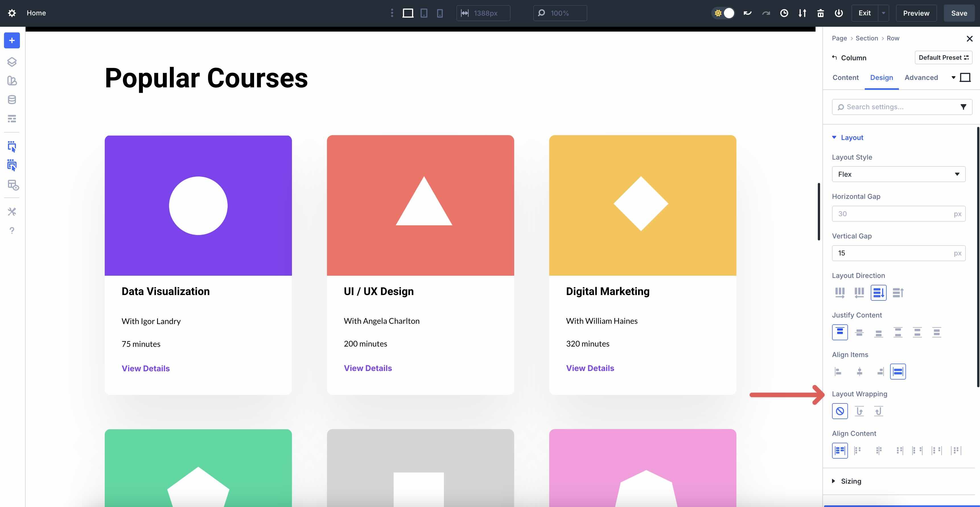Click the undo arrow in top bar
The width and height of the screenshot is (980, 507).
pos(747,13)
